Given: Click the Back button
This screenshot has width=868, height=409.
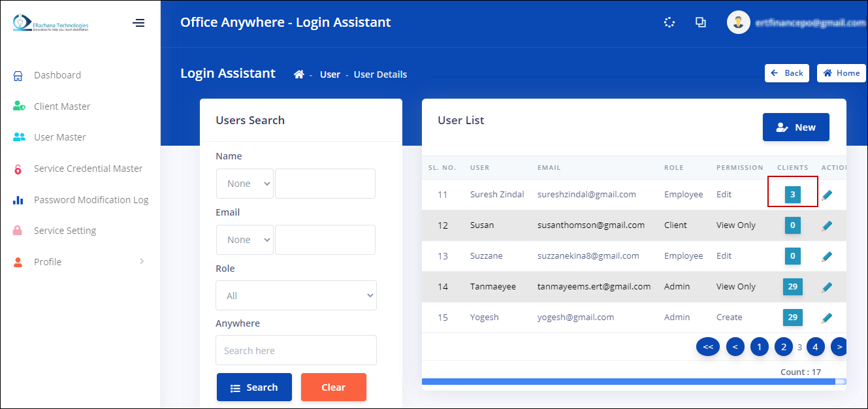Looking at the screenshot, I should pyautogui.click(x=787, y=73).
